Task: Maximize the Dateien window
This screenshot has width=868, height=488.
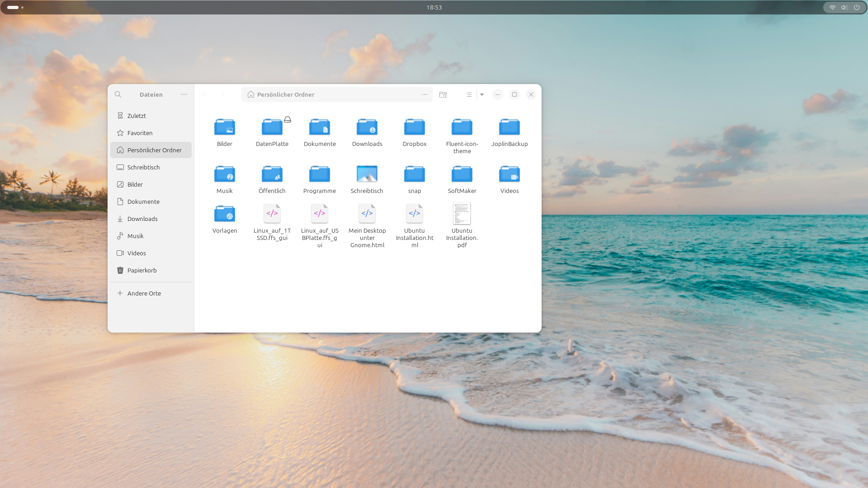Action: click(514, 94)
